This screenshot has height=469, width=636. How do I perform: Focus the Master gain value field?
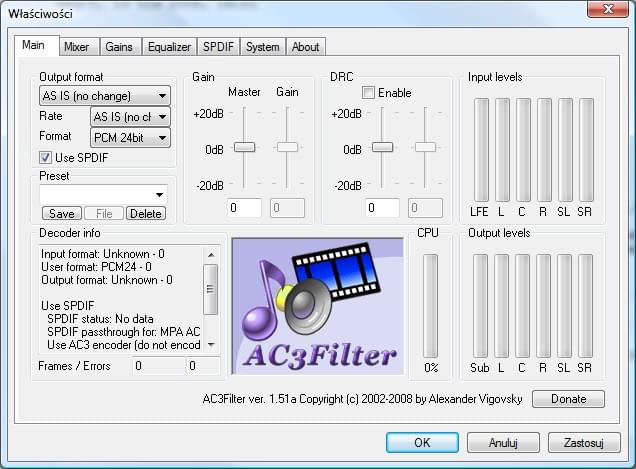coord(244,208)
